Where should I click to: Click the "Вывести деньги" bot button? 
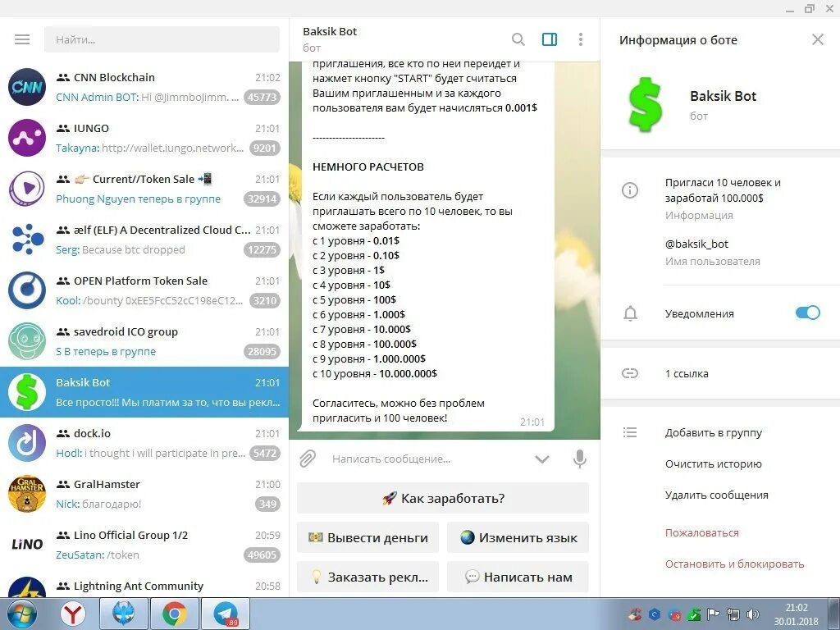[x=368, y=537]
